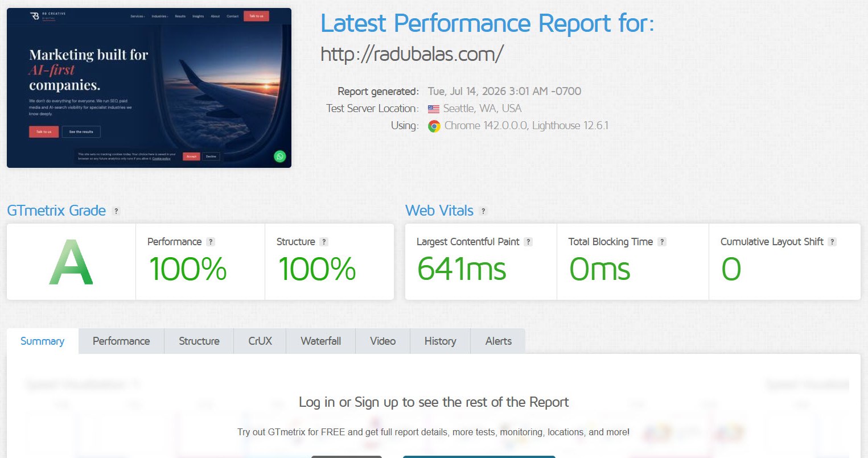The image size is (868, 458).
Task: Click the Performance 100% score
Action: pyautogui.click(x=187, y=269)
